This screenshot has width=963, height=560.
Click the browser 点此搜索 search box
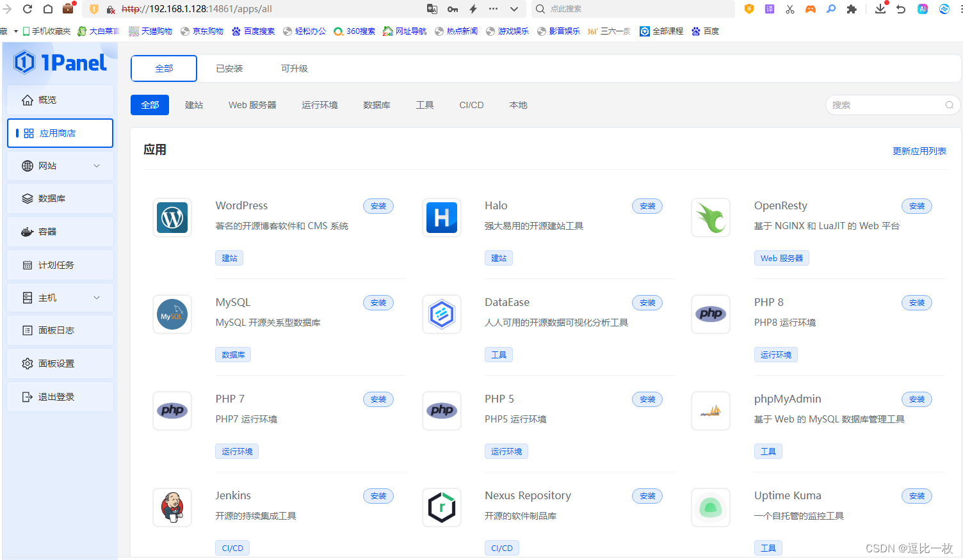coord(634,9)
